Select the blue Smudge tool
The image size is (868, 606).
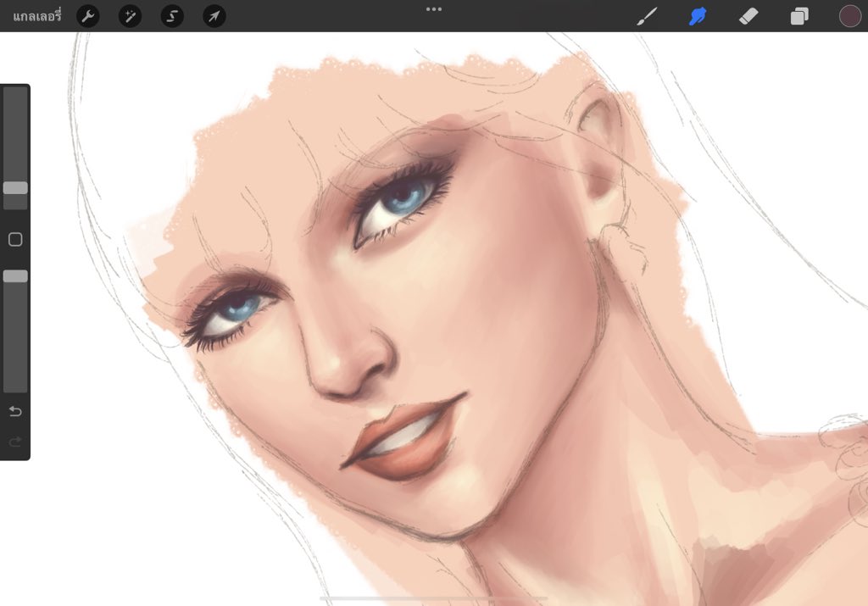tap(698, 16)
